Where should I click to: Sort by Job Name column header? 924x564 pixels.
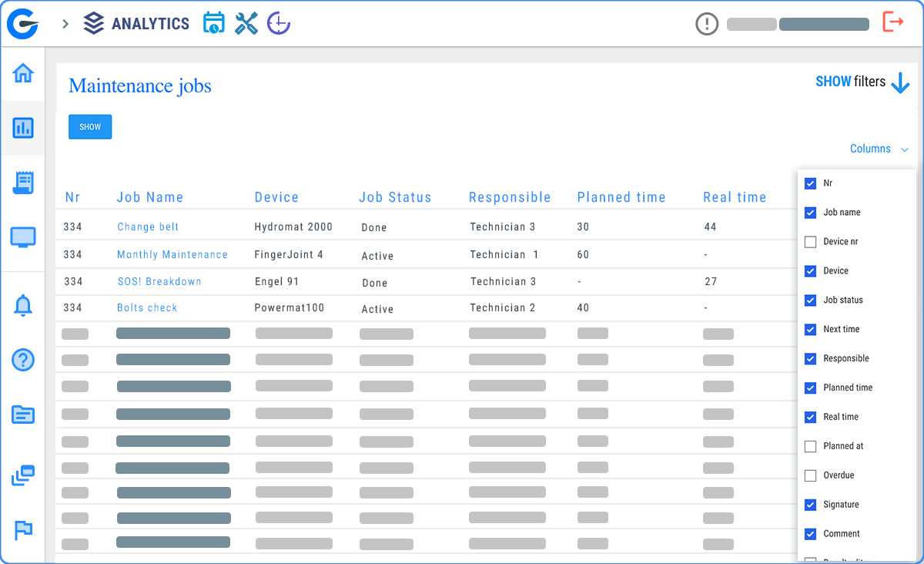tap(150, 198)
